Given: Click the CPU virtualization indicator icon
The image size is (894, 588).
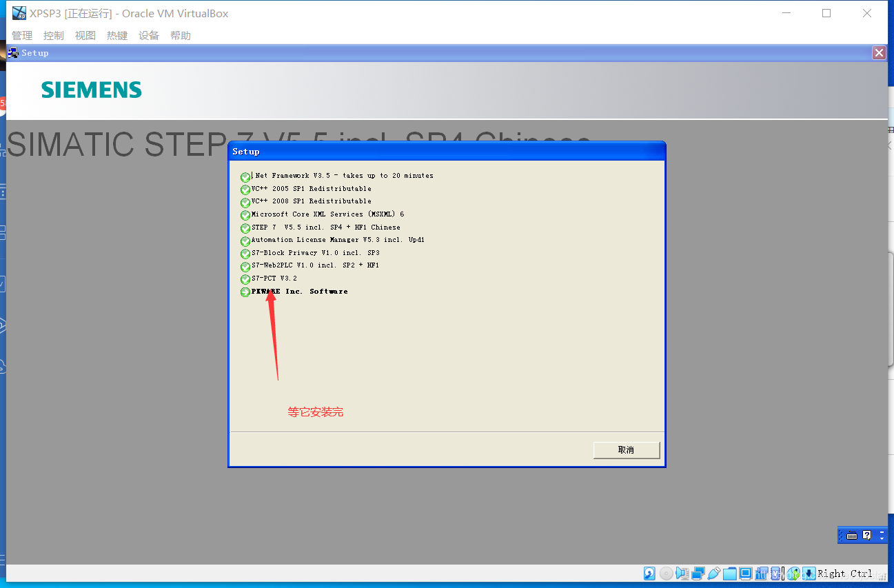Looking at the screenshot, I should [x=775, y=574].
